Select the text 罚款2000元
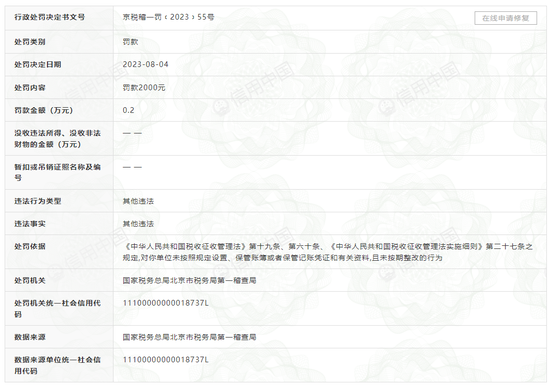The width and height of the screenshot is (550, 386). click(x=144, y=87)
